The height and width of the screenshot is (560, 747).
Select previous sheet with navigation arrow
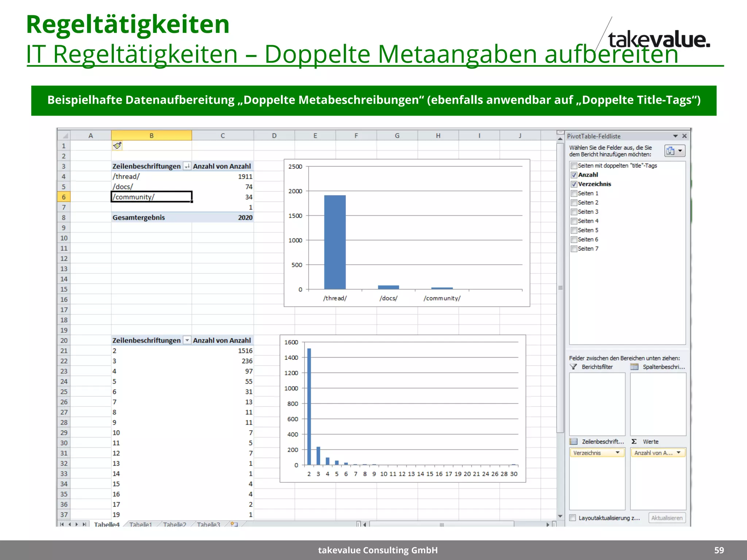pyautogui.click(x=69, y=524)
